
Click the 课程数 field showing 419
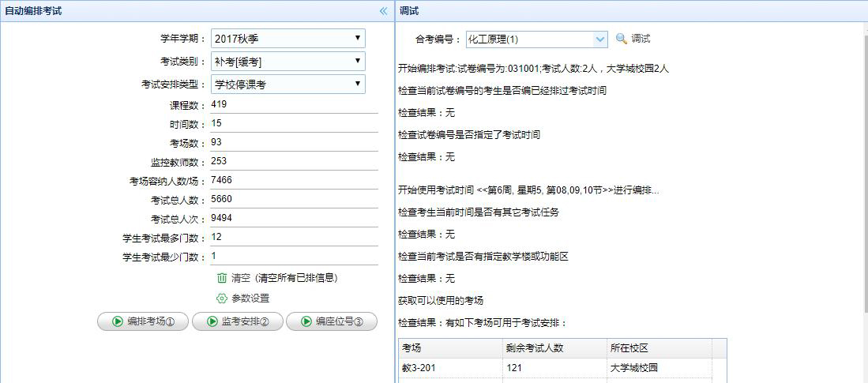pyautogui.click(x=292, y=105)
